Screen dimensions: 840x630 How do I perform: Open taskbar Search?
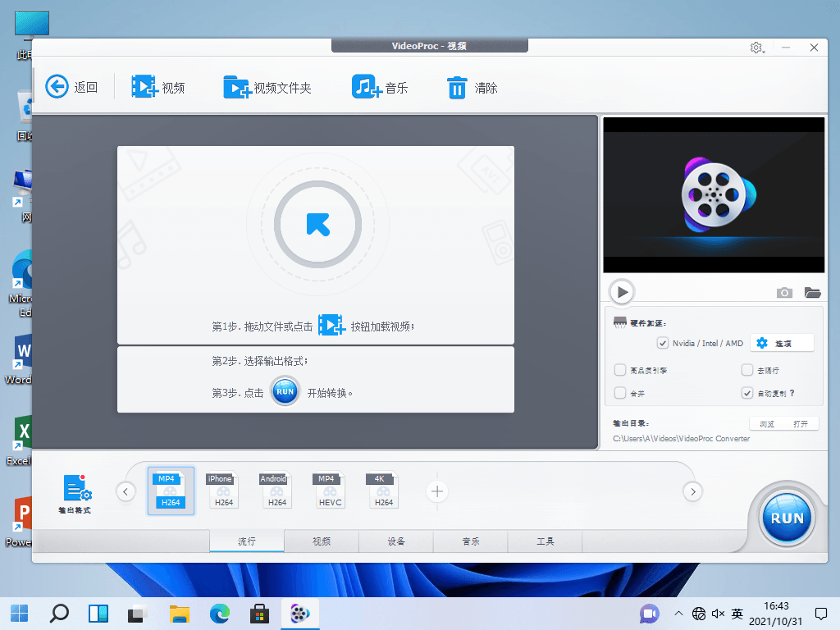coord(59,614)
